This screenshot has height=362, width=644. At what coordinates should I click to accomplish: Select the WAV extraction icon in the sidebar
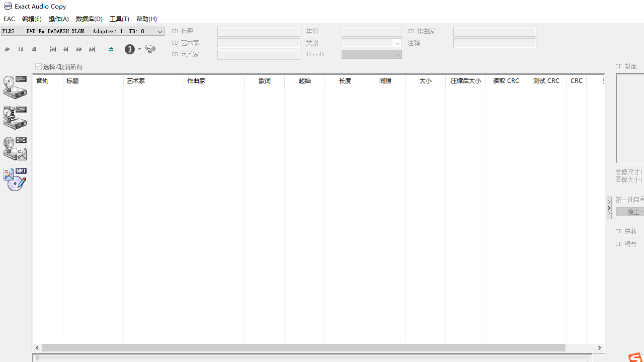(x=15, y=86)
